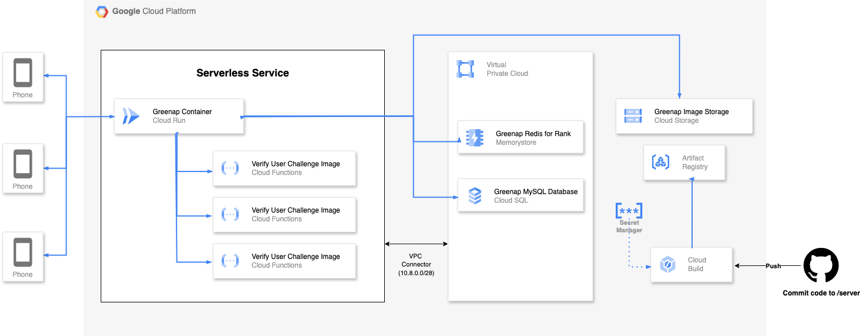This screenshot has height=336, width=868.
Task: Select the Cloud Run icon in Greenap Container
Action: (131, 116)
